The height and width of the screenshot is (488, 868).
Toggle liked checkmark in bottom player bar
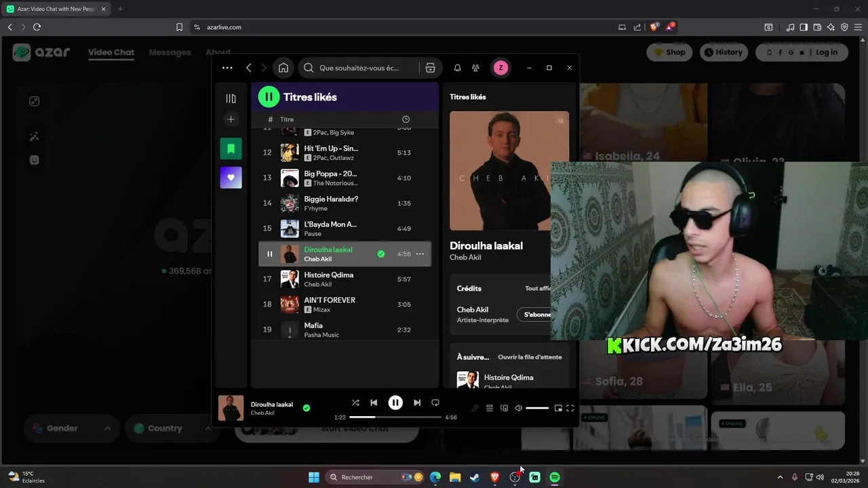point(307,408)
